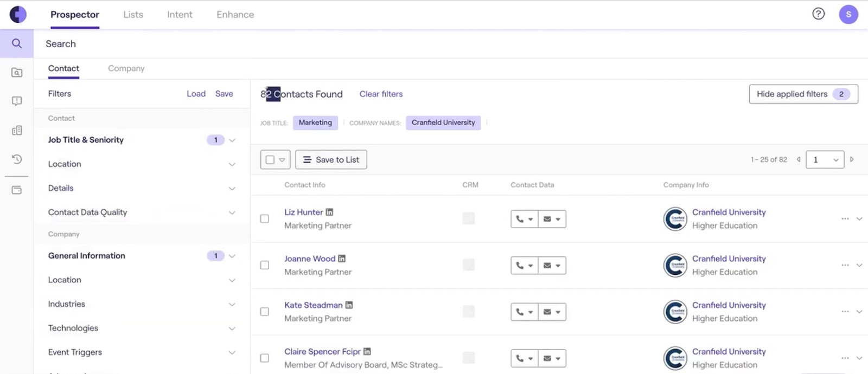Open the company buildings sidebar icon
The height and width of the screenshot is (374, 868).
(x=17, y=131)
